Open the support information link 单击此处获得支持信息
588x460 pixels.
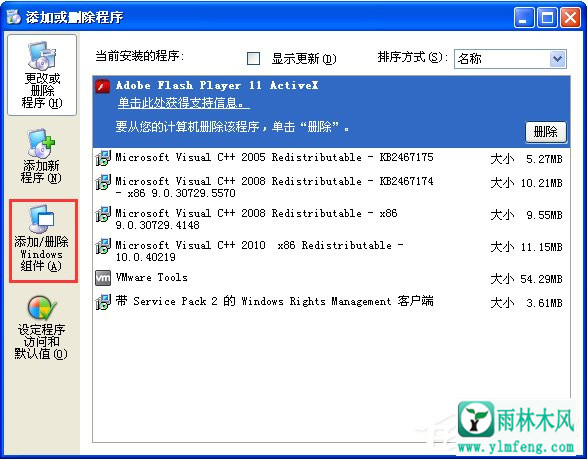point(184,102)
